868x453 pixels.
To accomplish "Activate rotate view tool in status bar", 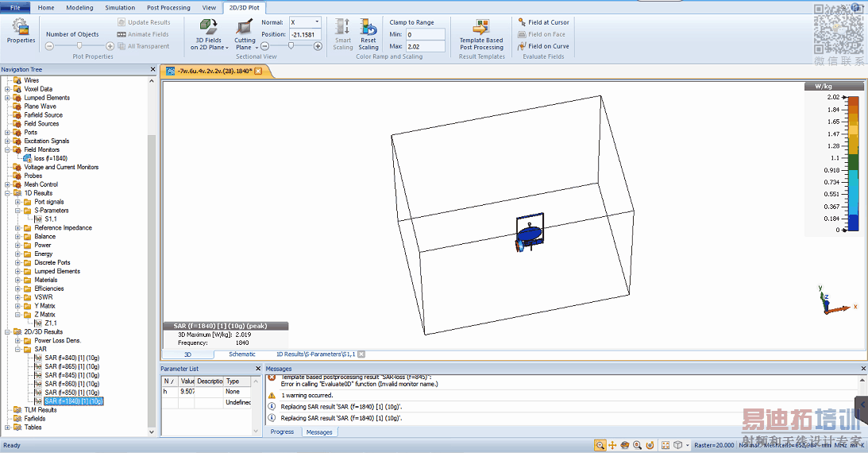I will coord(625,445).
